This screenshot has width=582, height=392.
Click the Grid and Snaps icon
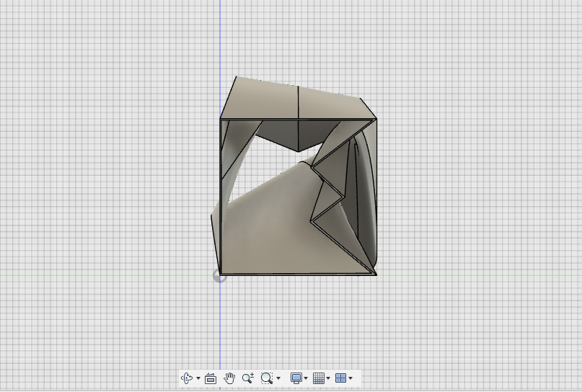(319, 378)
